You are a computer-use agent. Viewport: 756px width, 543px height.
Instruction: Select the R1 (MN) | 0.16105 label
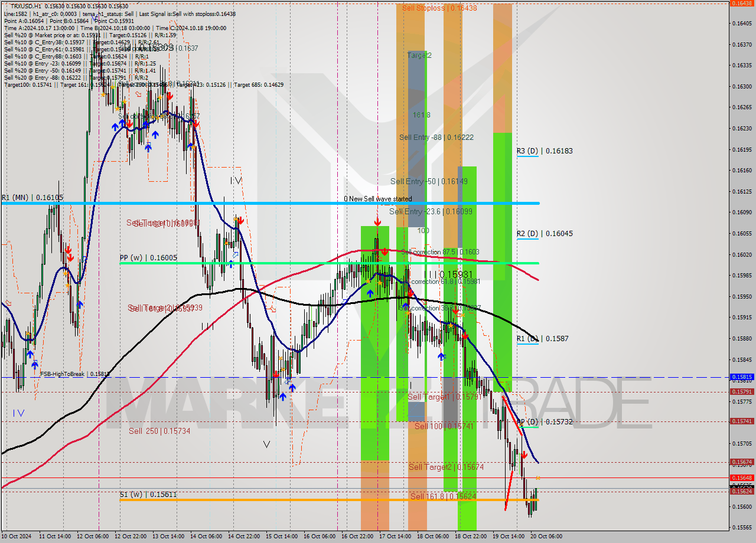click(32, 197)
